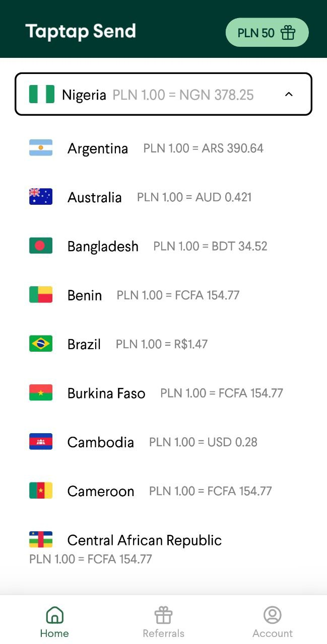This screenshot has height=644, width=327.
Task: Pick Cameroon from the list
Action: (101, 491)
